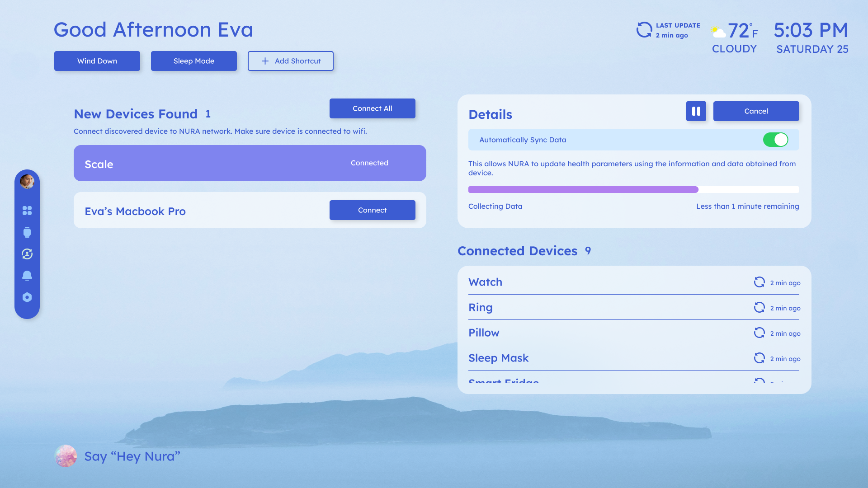Open the dashboard grid icon in sidebar
The height and width of the screenshot is (488, 868).
(27, 211)
